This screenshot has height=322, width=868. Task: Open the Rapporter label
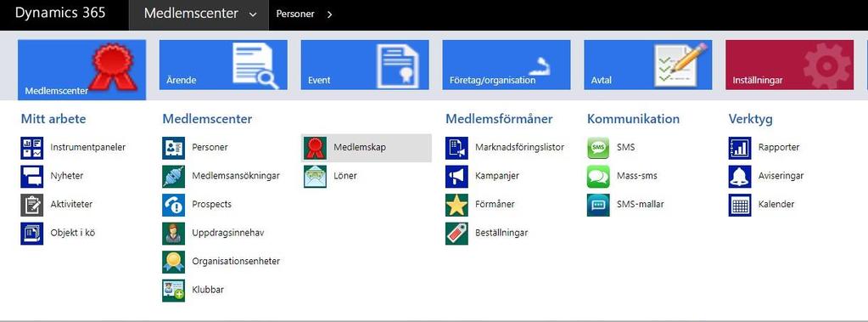(779, 148)
